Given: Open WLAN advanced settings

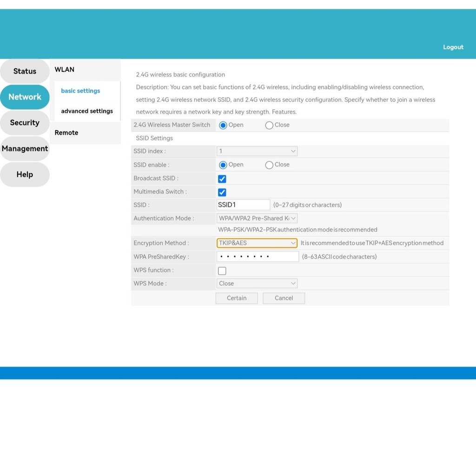Looking at the screenshot, I should coord(87,111).
